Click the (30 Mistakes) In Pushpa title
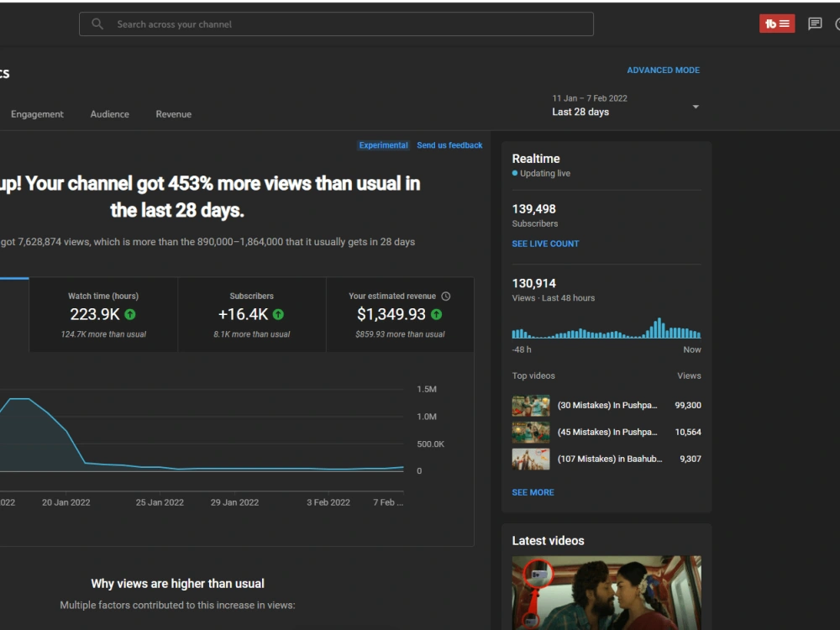The height and width of the screenshot is (630, 840). coord(607,406)
